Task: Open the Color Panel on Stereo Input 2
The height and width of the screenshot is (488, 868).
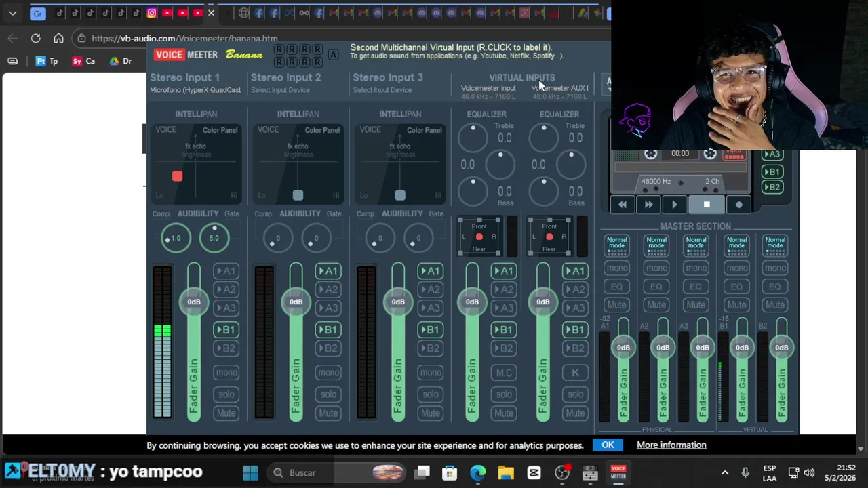Action: [322, 130]
